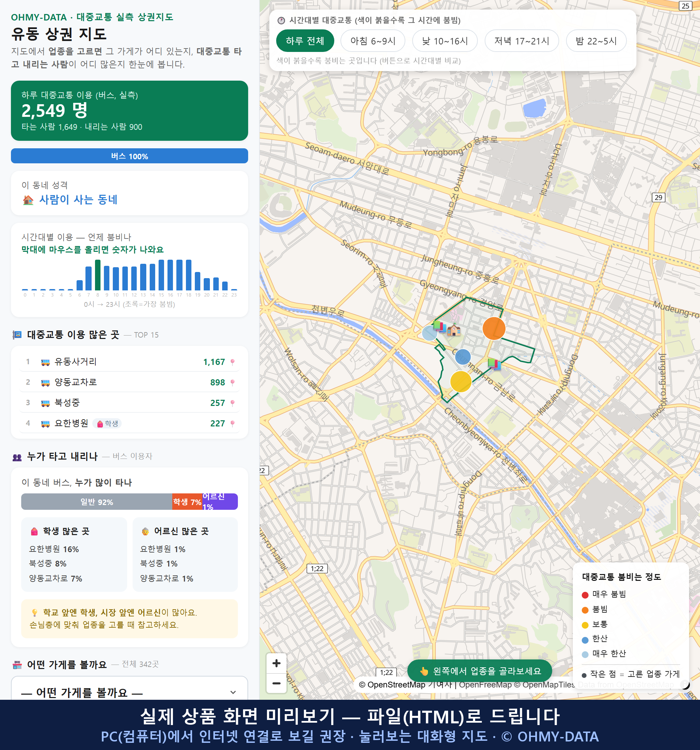
Task: Switch to 아침 6~9시 time filter
Action: pos(373,41)
